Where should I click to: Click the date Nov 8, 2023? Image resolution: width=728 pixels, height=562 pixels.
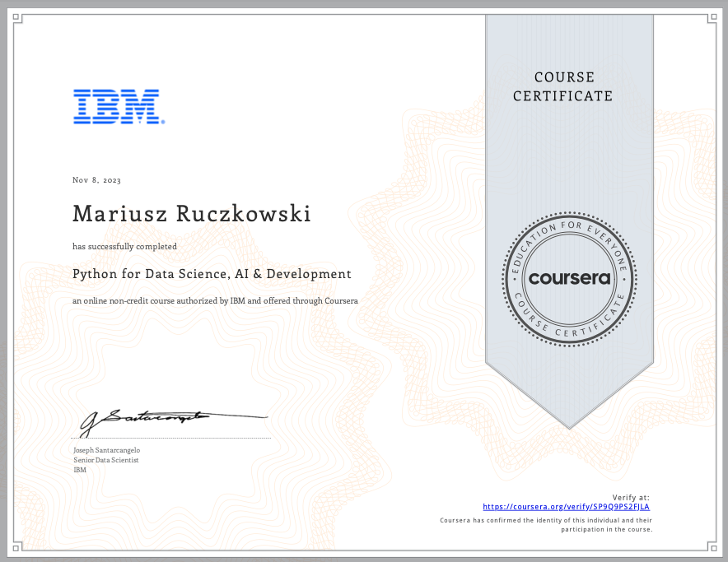click(x=96, y=180)
